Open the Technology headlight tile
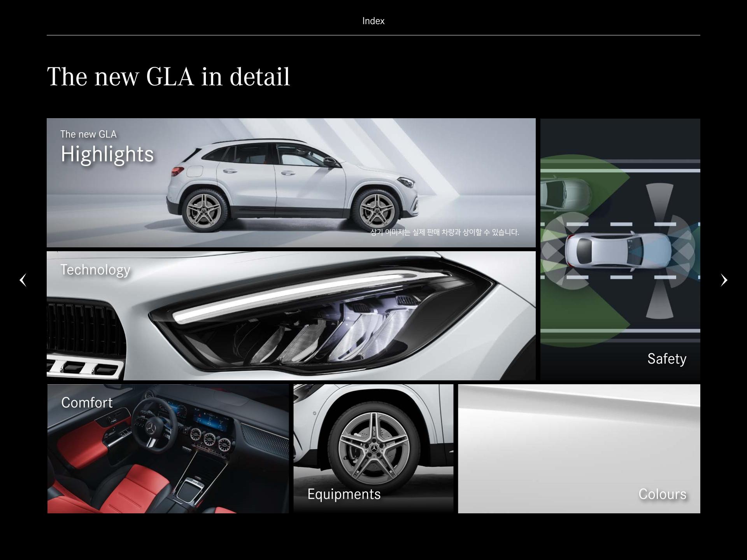 291,316
